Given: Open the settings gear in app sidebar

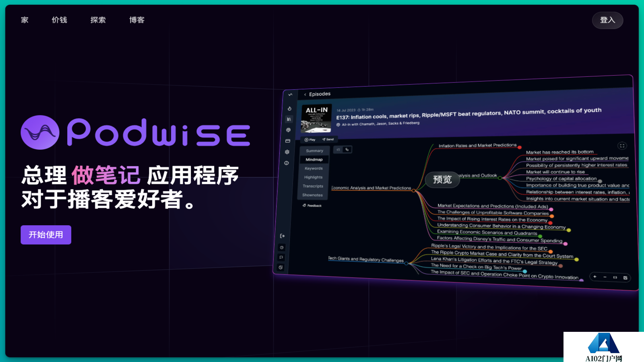Looking at the screenshot, I should pos(287,152).
